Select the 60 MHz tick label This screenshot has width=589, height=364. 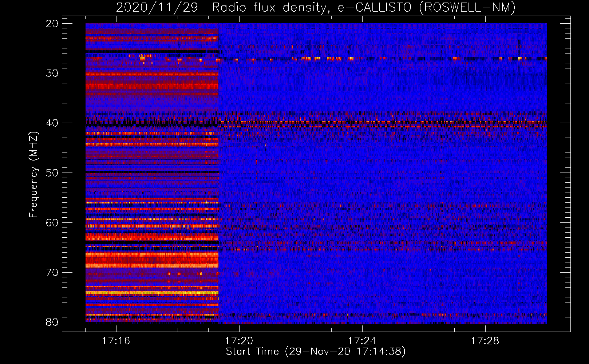click(52, 222)
